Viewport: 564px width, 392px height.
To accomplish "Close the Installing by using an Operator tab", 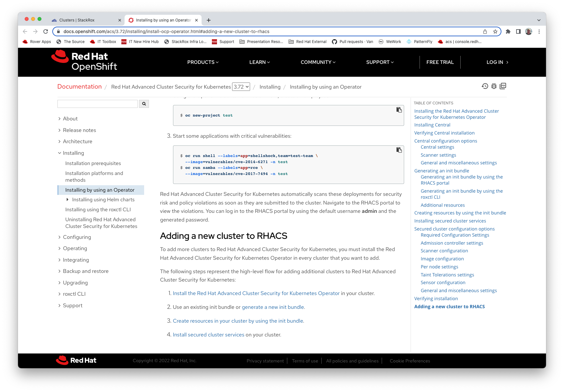I will point(196,20).
